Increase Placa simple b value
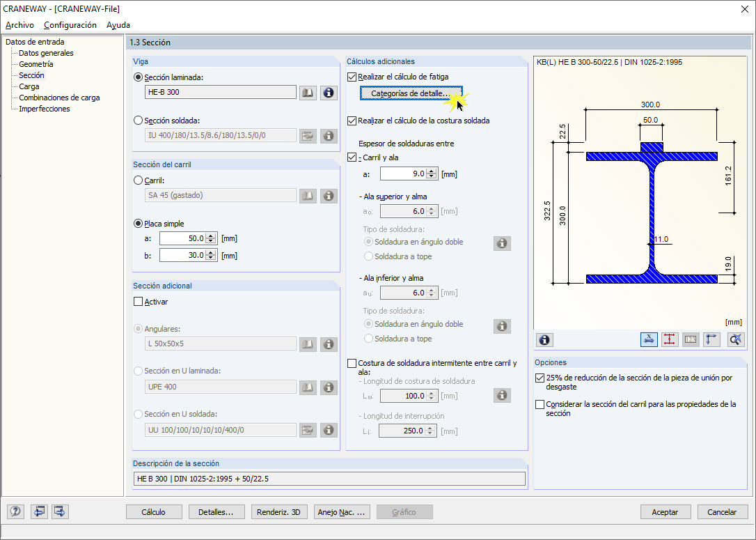This screenshot has width=756, height=540. tap(211, 253)
